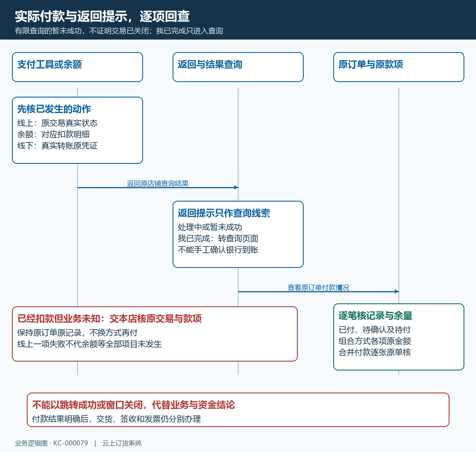Click line 处理中或暂未成功

(210, 227)
